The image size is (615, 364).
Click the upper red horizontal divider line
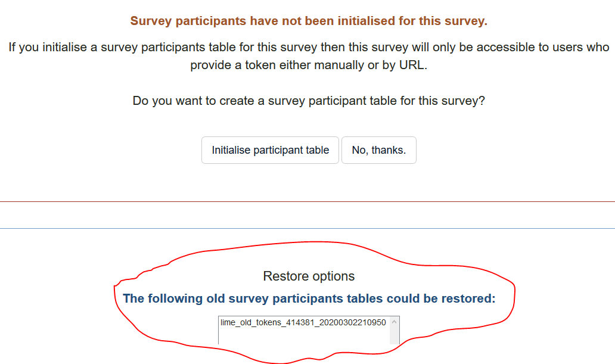click(x=307, y=201)
